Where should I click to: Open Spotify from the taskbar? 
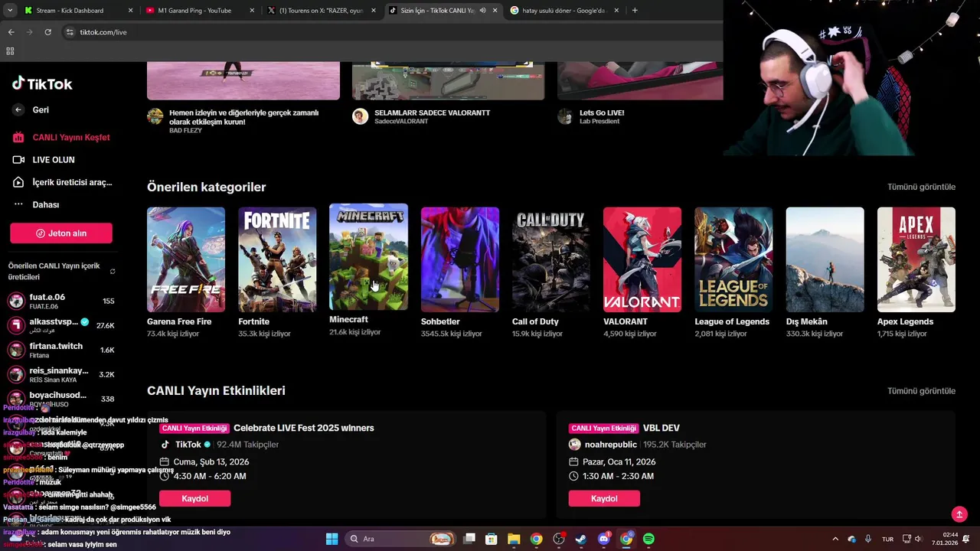coord(648,539)
